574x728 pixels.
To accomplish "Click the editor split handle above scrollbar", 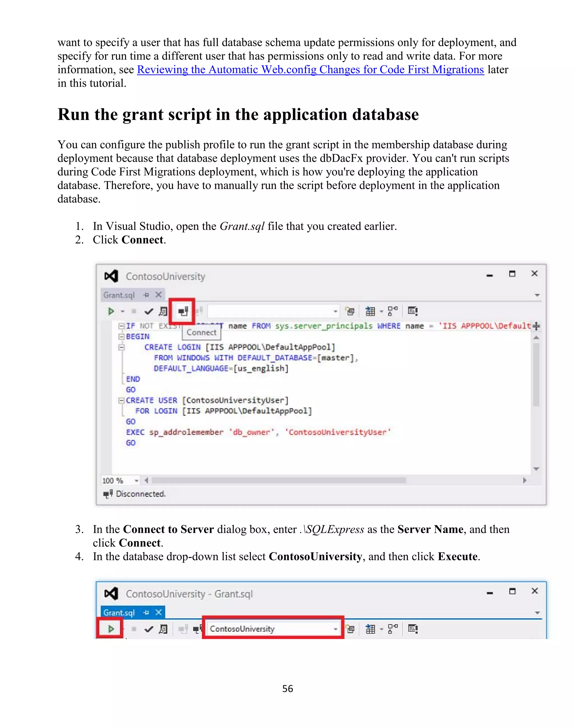I will pyautogui.click(x=536, y=326).
